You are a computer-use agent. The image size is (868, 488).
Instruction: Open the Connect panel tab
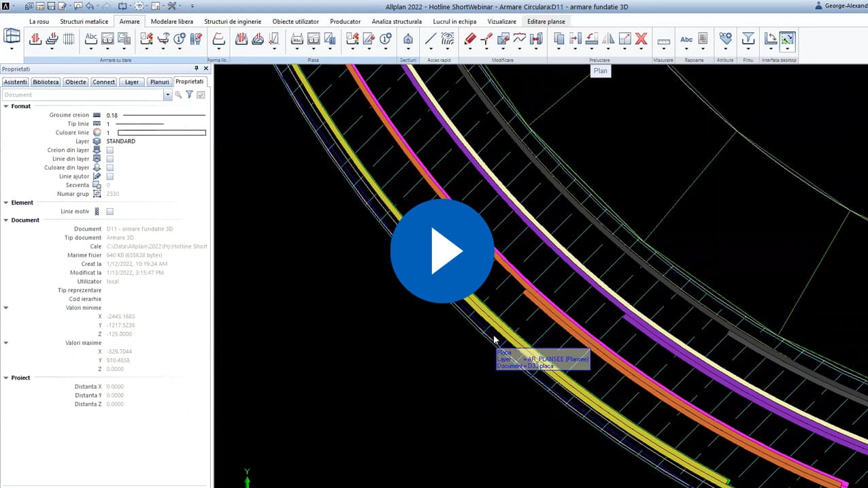[104, 82]
